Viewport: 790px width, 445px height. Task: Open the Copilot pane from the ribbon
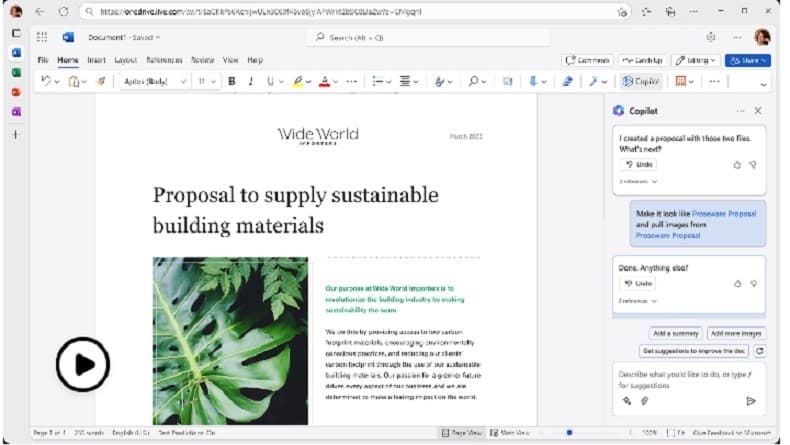click(641, 81)
